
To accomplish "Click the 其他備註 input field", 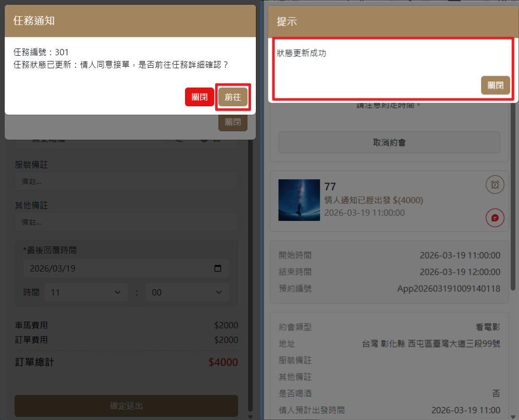I will click(126, 222).
